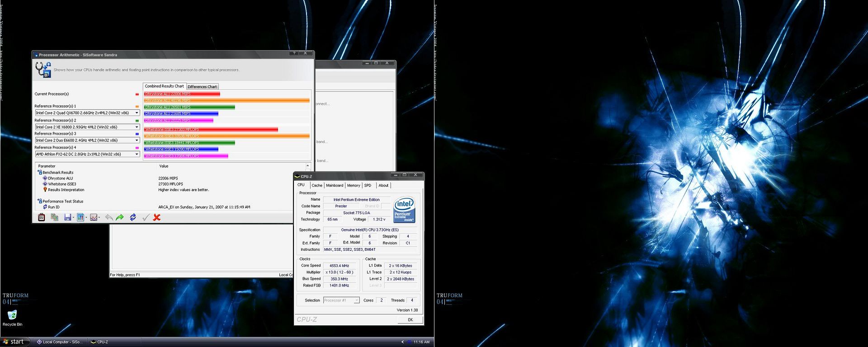Image resolution: width=868 pixels, height=347 pixels.
Task: Click the Core Speed value 4553.4 MHz
Action: click(339, 266)
